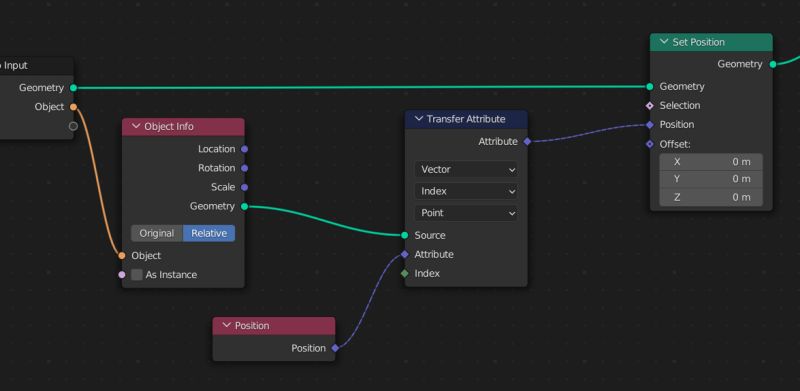Collapse the Object Info node chevron

click(x=136, y=127)
